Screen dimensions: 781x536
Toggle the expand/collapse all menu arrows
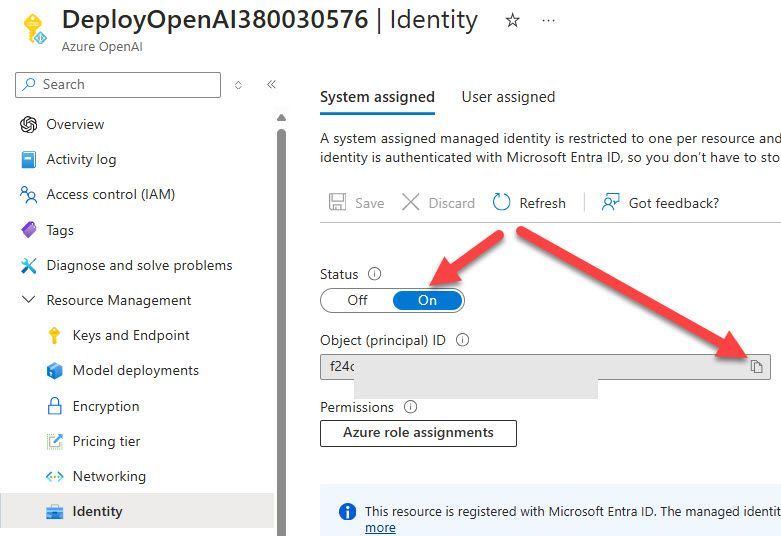238,85
